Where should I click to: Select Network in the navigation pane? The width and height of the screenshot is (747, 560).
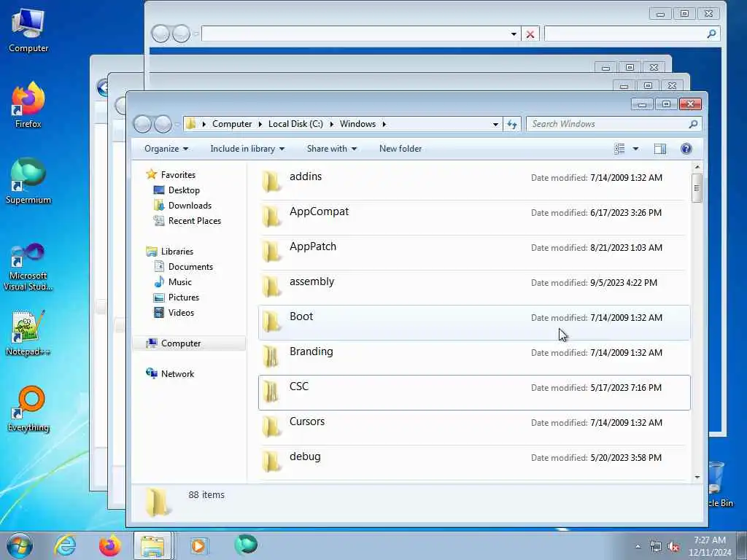pos(177,374)
